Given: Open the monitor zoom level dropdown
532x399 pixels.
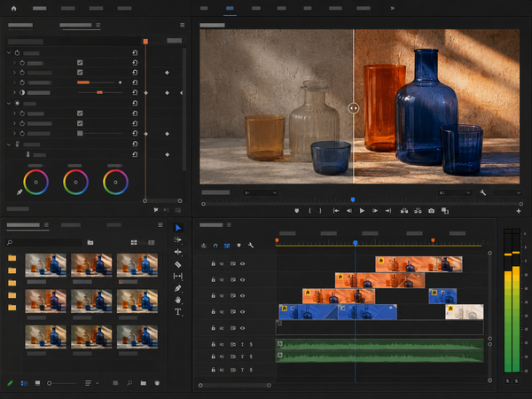Looking at the screenshot, I should [x=260, y=192].
